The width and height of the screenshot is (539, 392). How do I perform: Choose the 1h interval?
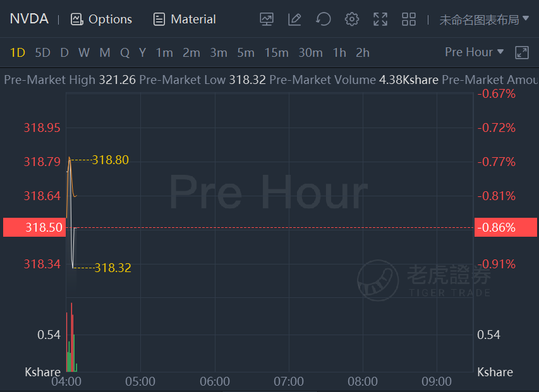point(339,53)
